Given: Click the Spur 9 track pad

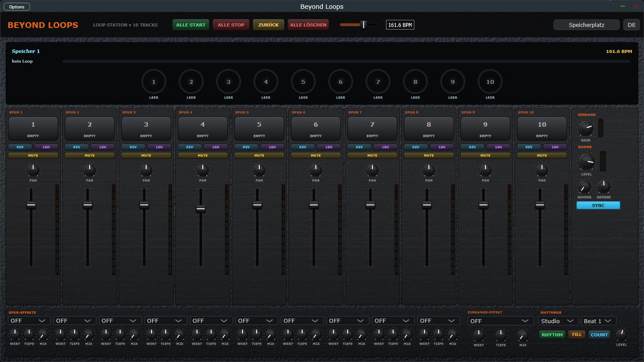Looking at the screenshot, I should tap(485, 128).
